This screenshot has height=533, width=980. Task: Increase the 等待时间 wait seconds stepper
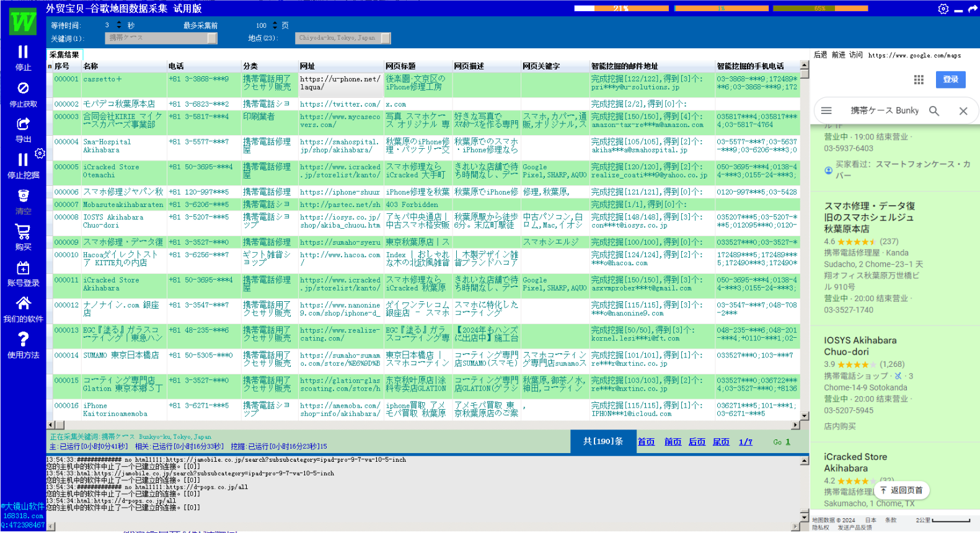coord(119,23)
